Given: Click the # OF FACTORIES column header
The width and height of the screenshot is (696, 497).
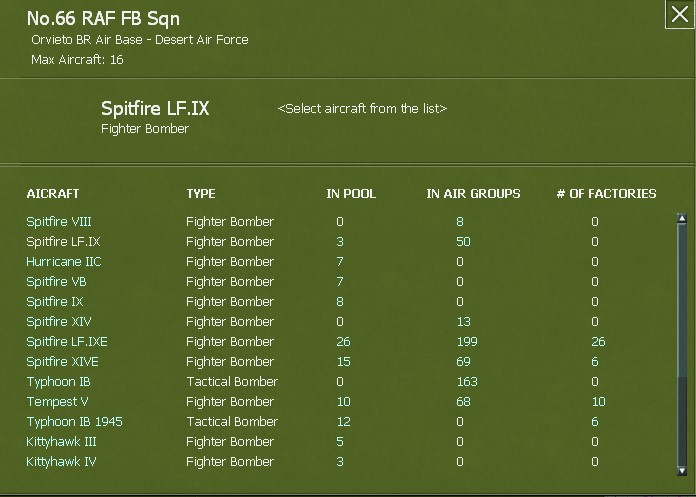Looking at the screenshot, I should [x=606, y=194].
